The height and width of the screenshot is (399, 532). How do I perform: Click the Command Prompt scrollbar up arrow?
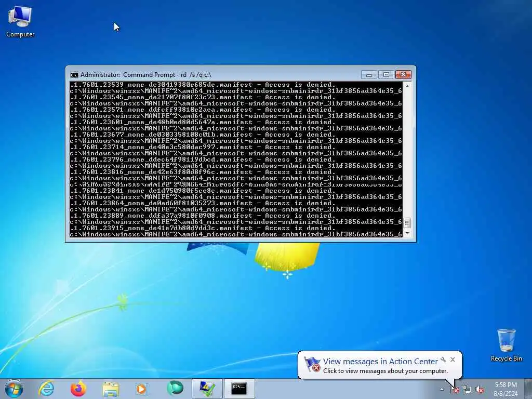click(x=407, y=86)
